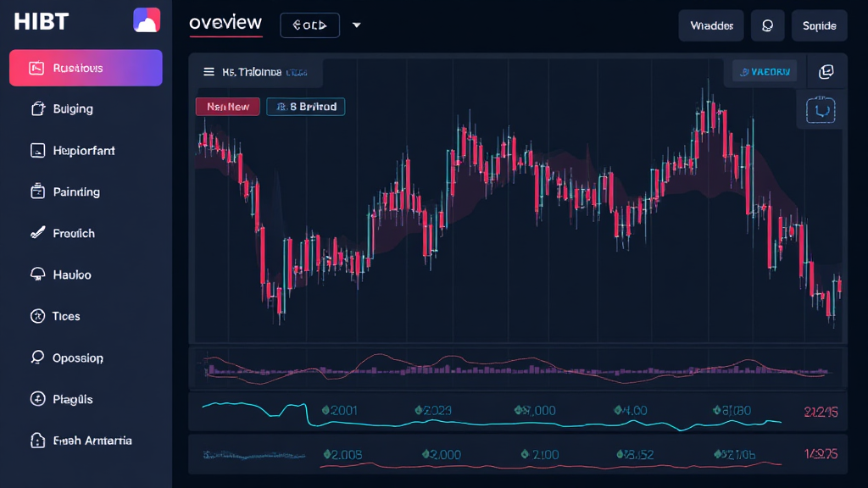Viewport: 868px width, 488px height.
Task: Select the highlighted Rusciious menu item
Action: [86, 68]
